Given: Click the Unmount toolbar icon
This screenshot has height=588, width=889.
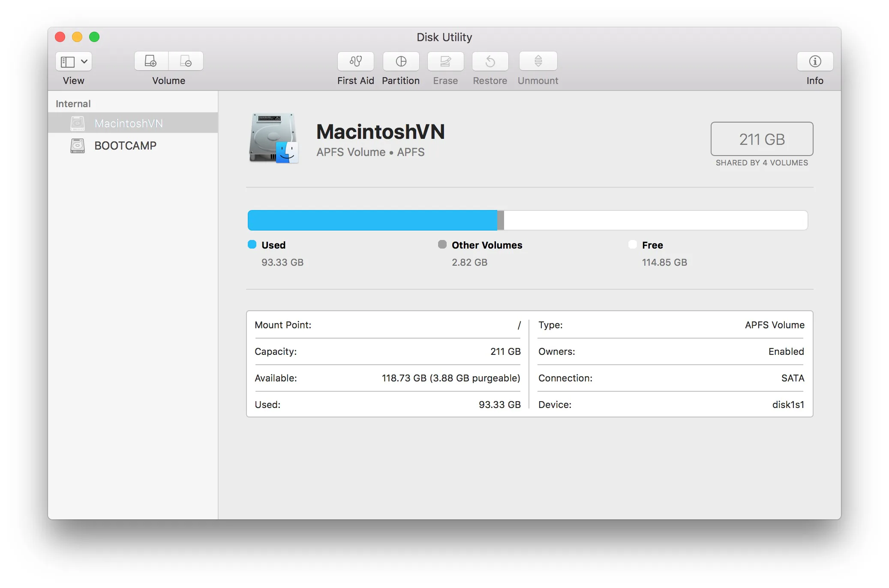Looking at the screenshot, I should click(538, 61).
